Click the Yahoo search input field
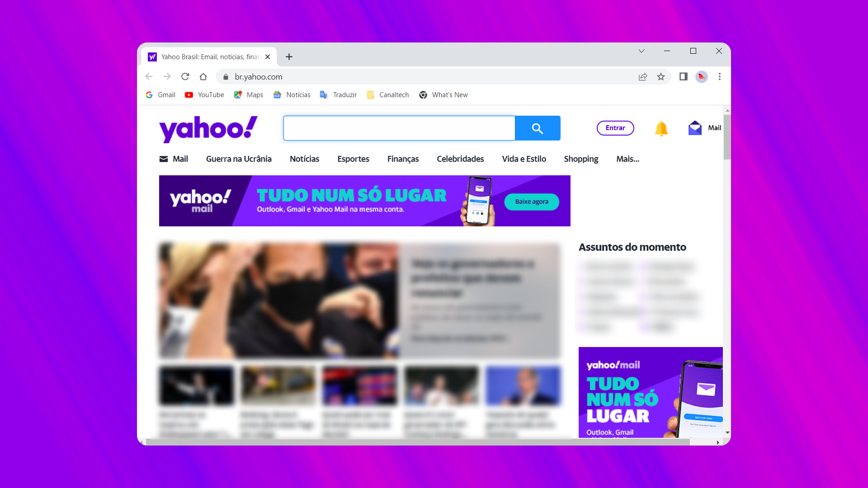The image size is (868, 488). [x=399, y=127]
